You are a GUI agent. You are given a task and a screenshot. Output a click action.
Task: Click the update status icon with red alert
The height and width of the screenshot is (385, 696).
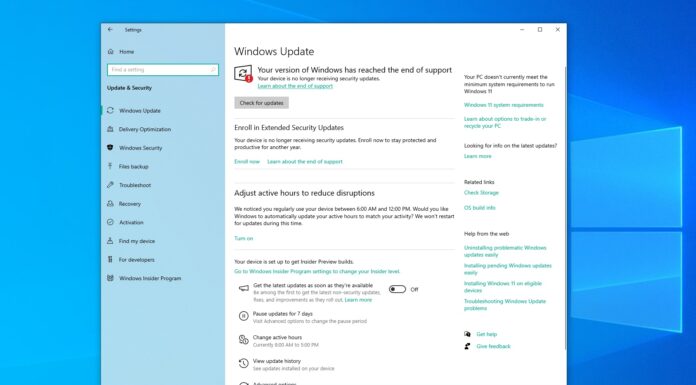pyautogui.click(x=243, y=74)
